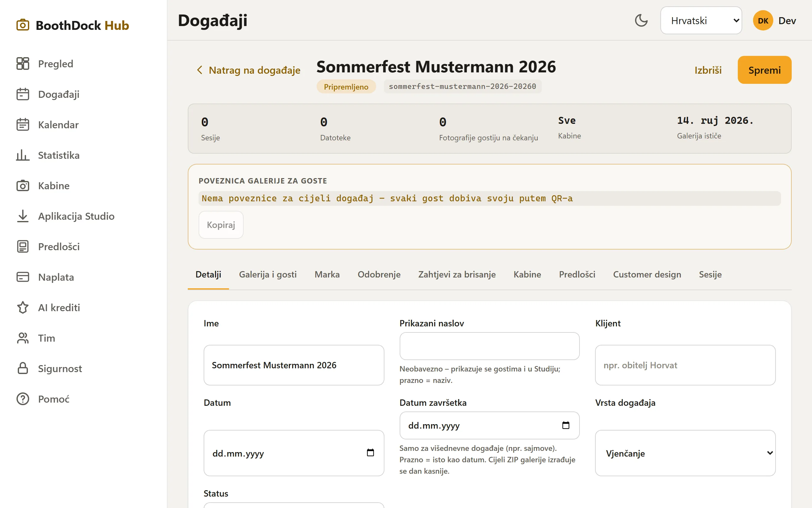
Task: Click the 14. ruj 2026. gallery expiry value
Action: 715,120
